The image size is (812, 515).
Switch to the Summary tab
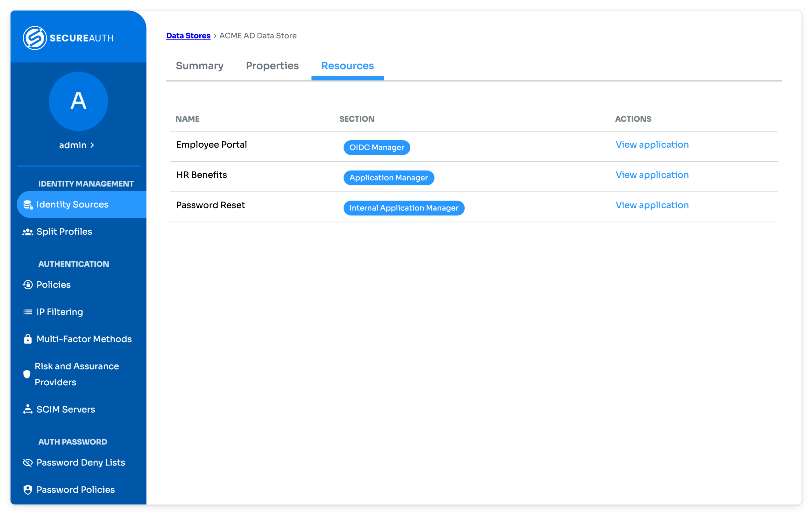(200, 66)
